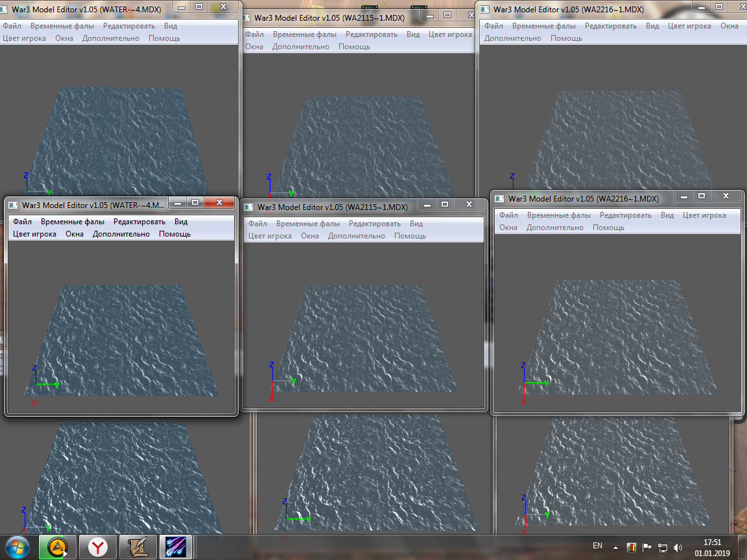Open Временные фалы in front WA2115~1.MDX window

coord(308,224)
